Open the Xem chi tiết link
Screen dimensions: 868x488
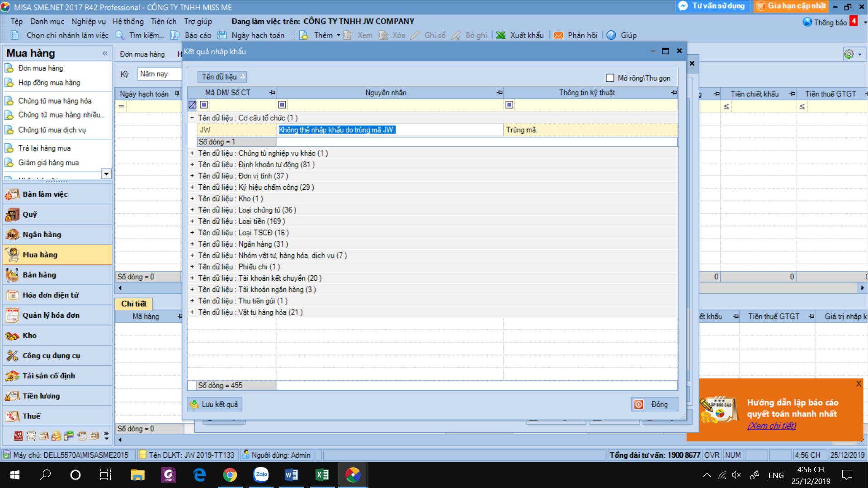772,426
